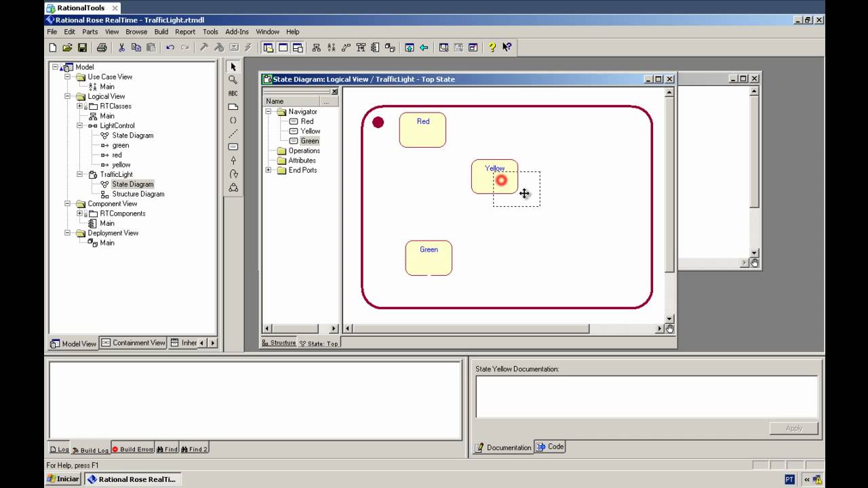Viewport: 868px width, 488px height.
Task: Select the Zoom magnifier tool
Action: tap(233, 80)
